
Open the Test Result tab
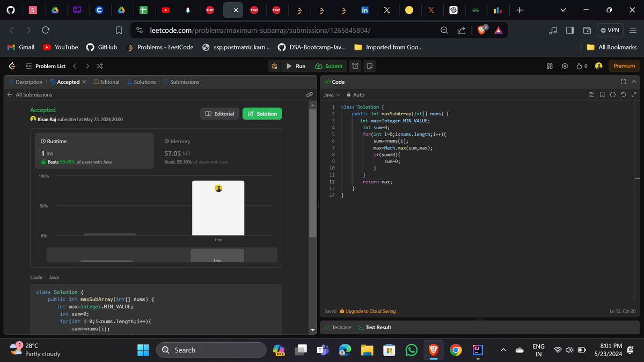tap(375, 327)
